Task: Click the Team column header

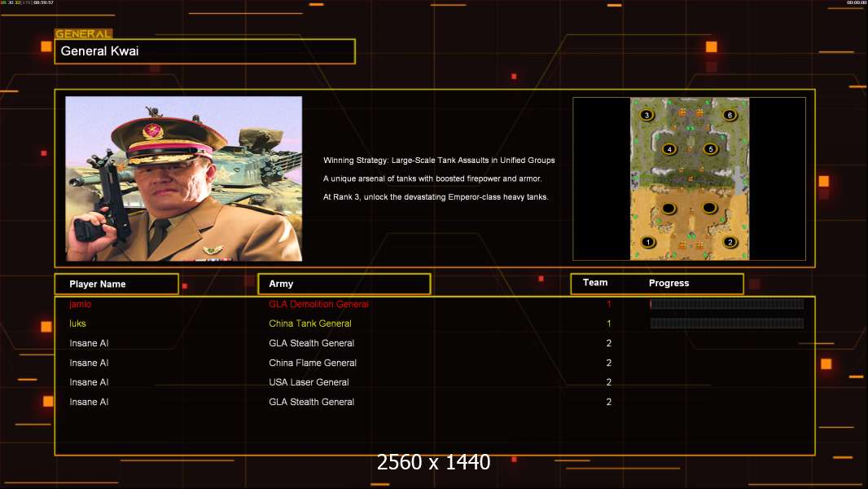Action: click(595, 283)
